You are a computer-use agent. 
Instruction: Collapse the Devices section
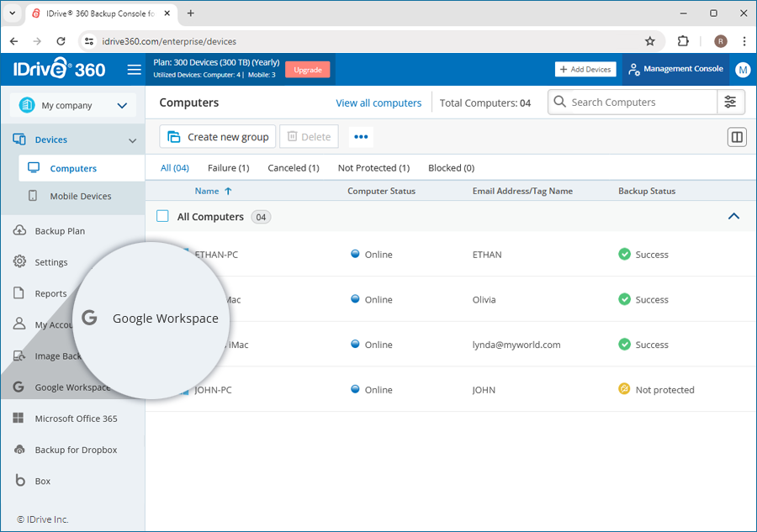[x=132, y=140]
